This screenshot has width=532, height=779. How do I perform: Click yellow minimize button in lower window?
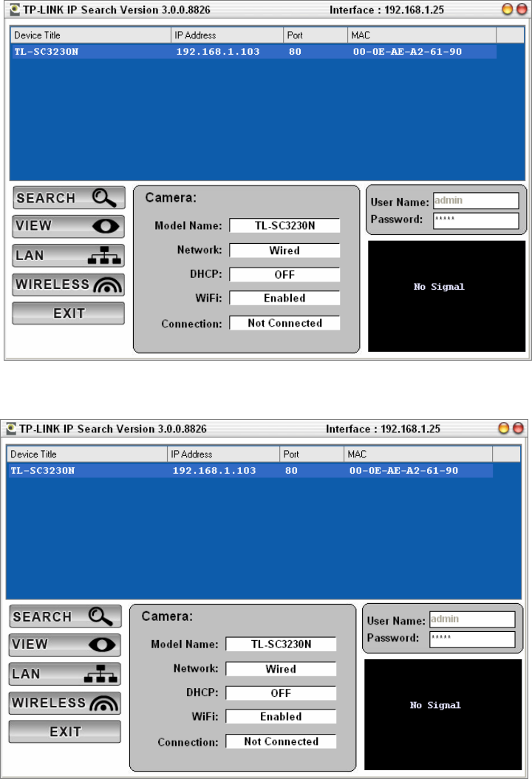[x=504, y=428]
